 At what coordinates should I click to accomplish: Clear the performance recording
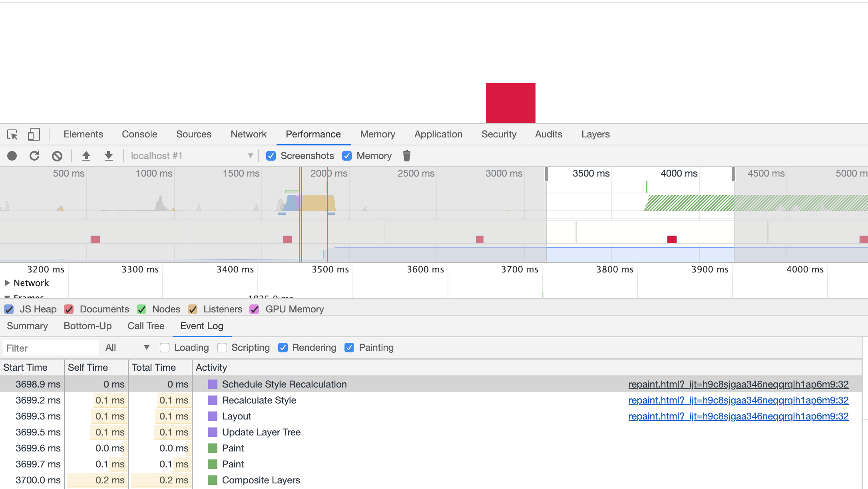point(57,156)
